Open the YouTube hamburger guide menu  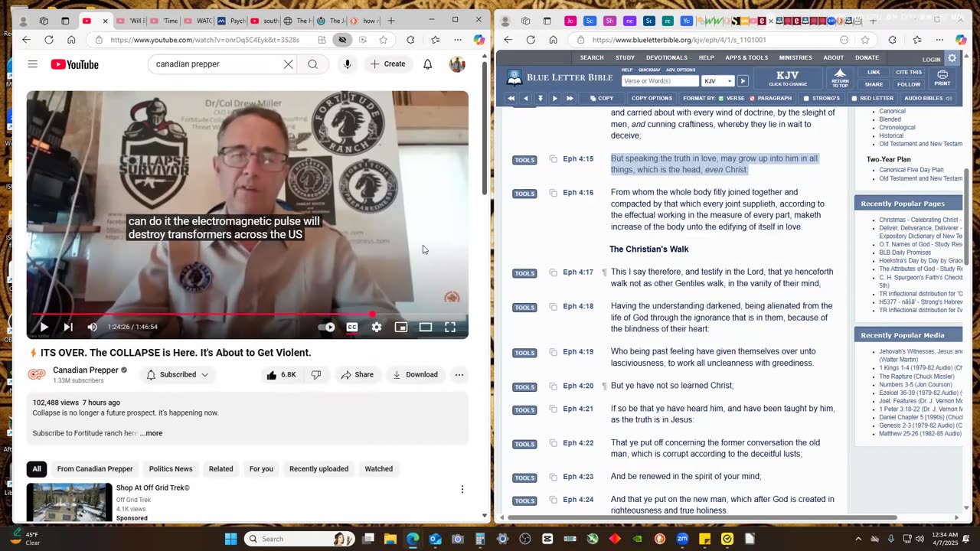[x=32, y=64]
